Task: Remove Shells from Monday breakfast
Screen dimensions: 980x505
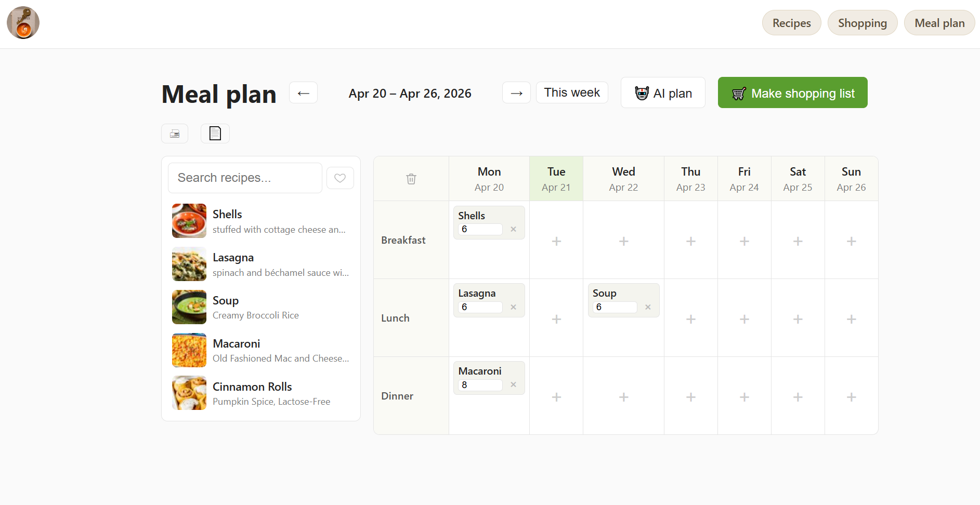Action: tap(513, 229)
